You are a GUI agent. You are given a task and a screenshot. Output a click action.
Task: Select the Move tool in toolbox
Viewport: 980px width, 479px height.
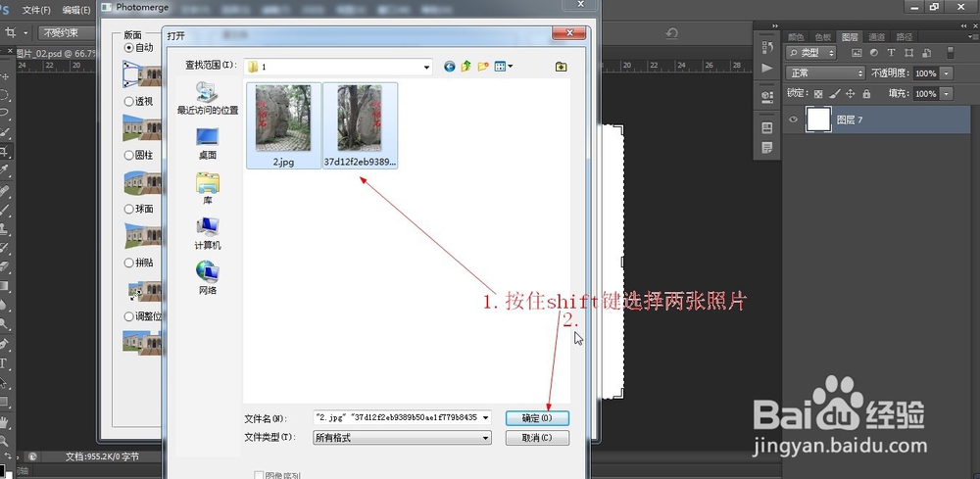[5, 76]
